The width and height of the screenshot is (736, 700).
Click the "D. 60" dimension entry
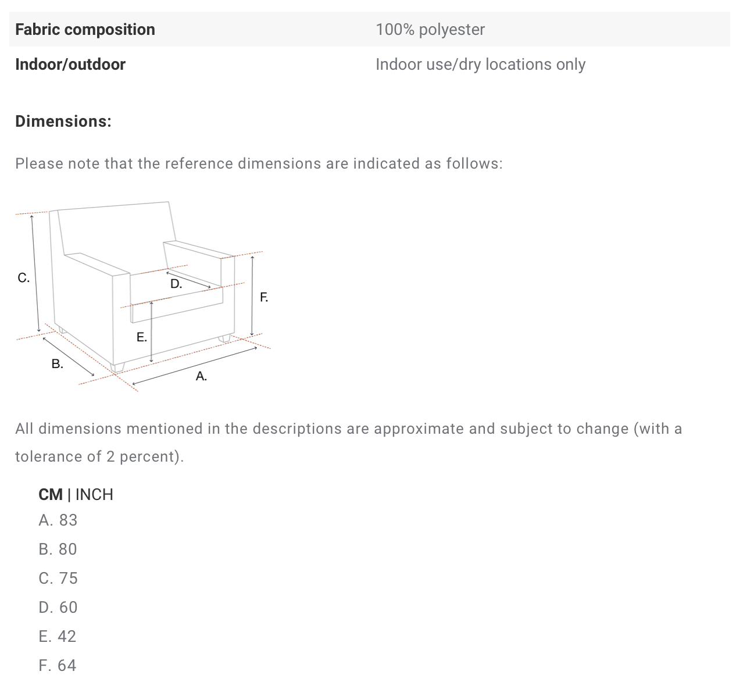[58, 607]
